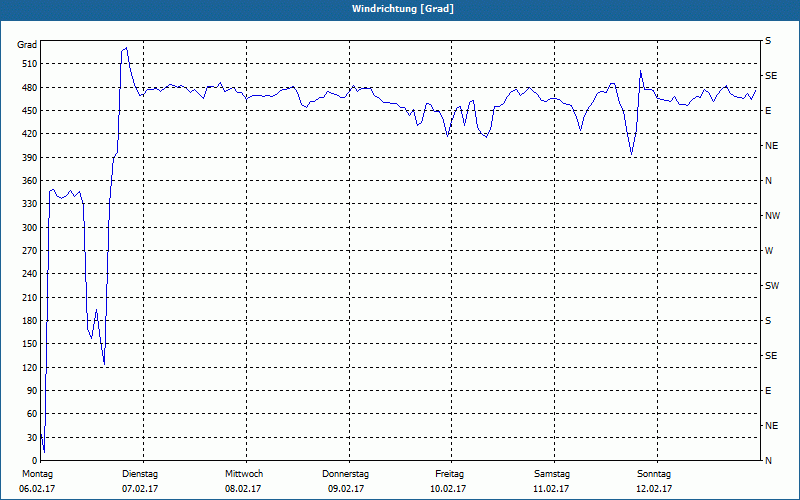Click the date 11.02.17
Screen dimensions: 800x500
tap(551, 489)
